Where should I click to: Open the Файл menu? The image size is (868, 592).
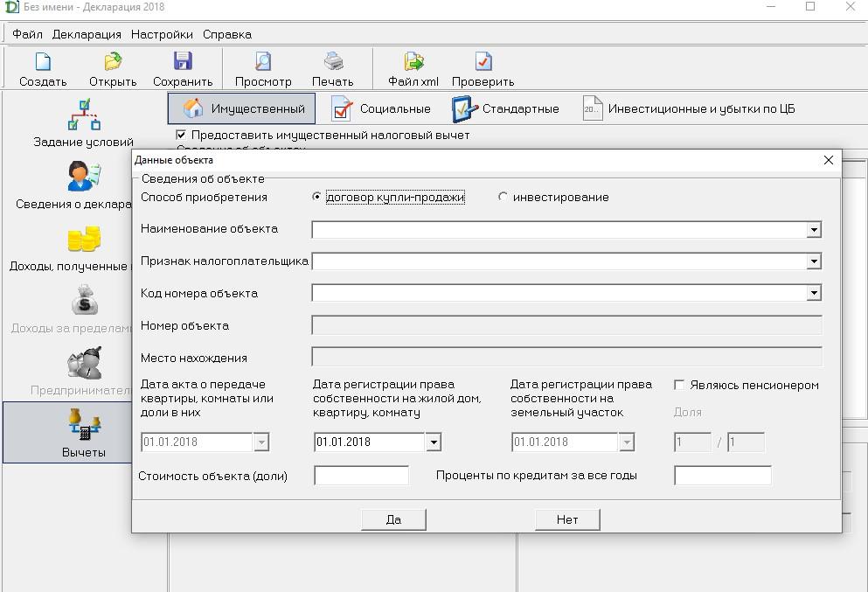[x=27, y=34]
